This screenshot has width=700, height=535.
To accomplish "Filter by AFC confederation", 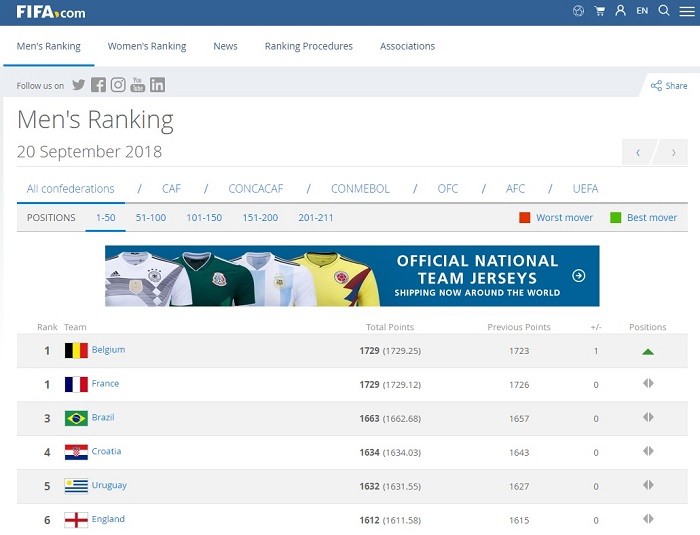I will pos(515,189).
